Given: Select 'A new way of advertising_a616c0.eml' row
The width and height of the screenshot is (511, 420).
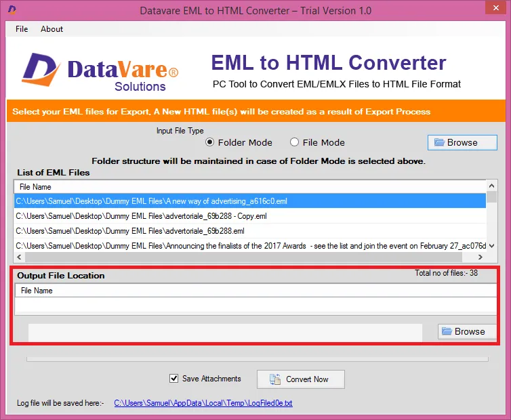Looking at the screenshot, I should [x=249, y=201].
